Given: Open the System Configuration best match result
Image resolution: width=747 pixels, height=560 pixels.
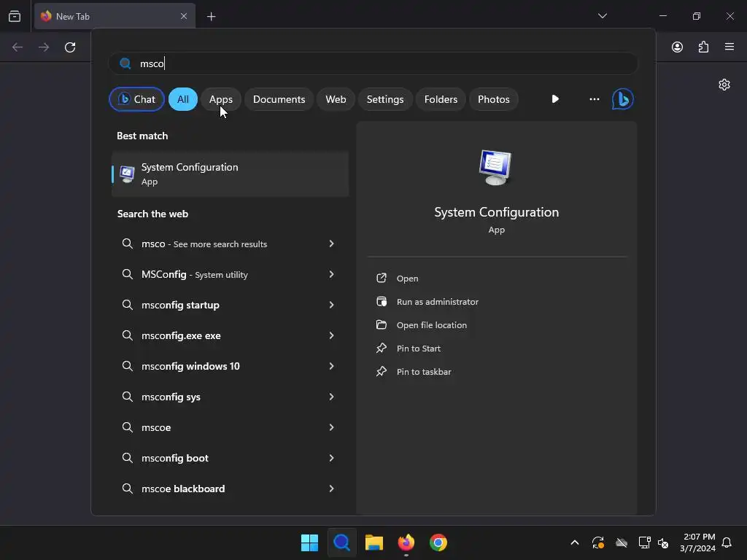Looking at the screenshot, I should [x=230, y=174].
